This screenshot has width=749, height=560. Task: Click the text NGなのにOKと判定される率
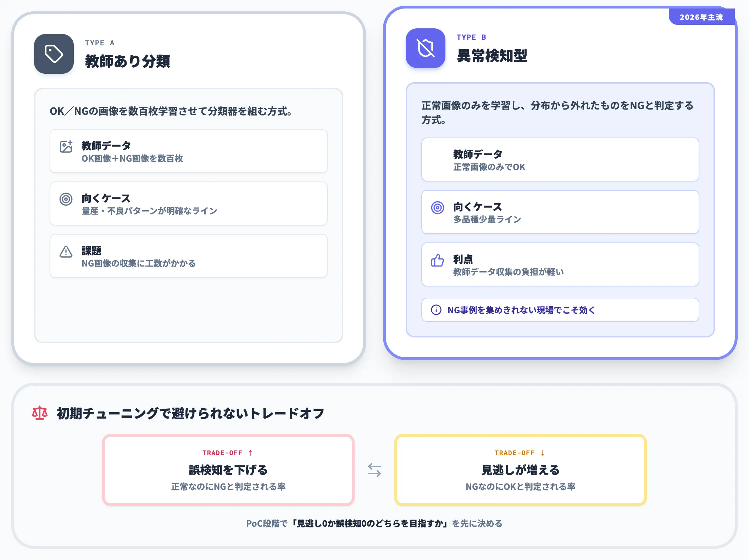pyautogui.click(x=521, y=487)
